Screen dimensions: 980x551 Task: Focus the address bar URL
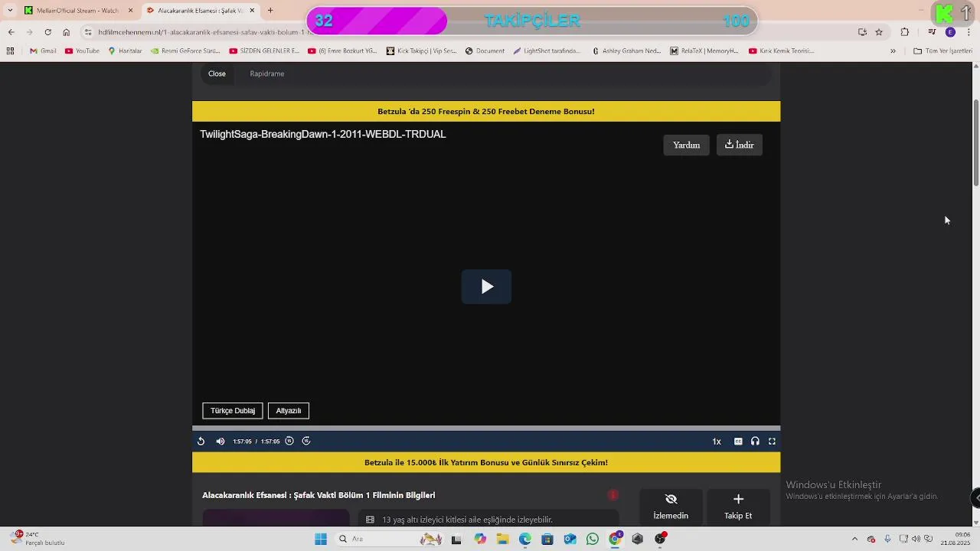point(203,32)
